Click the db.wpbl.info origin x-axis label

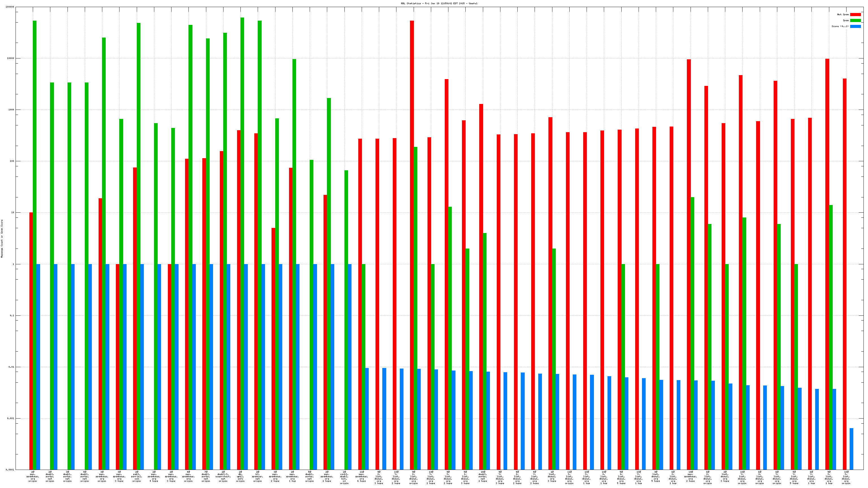coord(240,476)
